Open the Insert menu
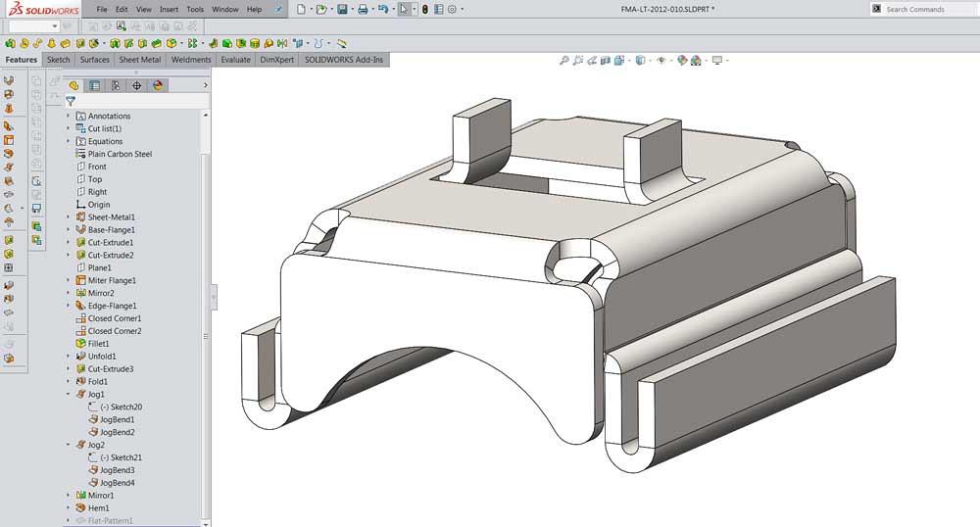This screenshot has height=527, width=980. (169, 9)
